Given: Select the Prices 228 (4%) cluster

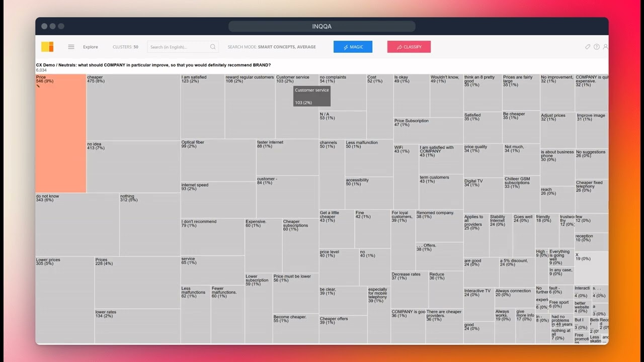Looking at the screenshot, I should [x=137, y=283].
